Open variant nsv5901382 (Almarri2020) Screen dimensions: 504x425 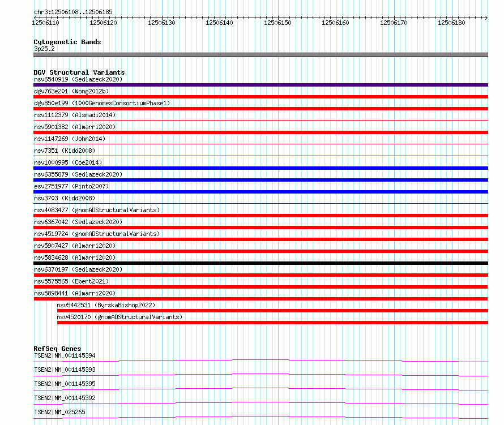[75, 127]
